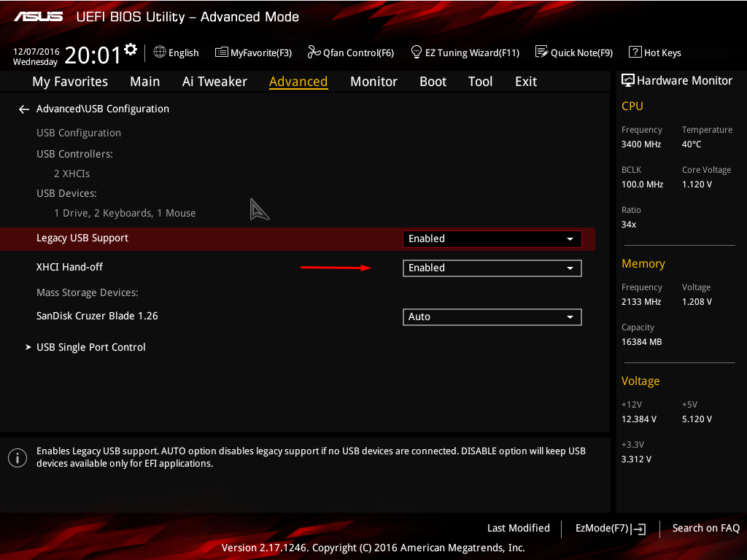Image resolution: width=747 pixels, height=560 pixels.
Task: Click the Advanced\USB Configuration breadcrumb
Action: coord(103,109)
